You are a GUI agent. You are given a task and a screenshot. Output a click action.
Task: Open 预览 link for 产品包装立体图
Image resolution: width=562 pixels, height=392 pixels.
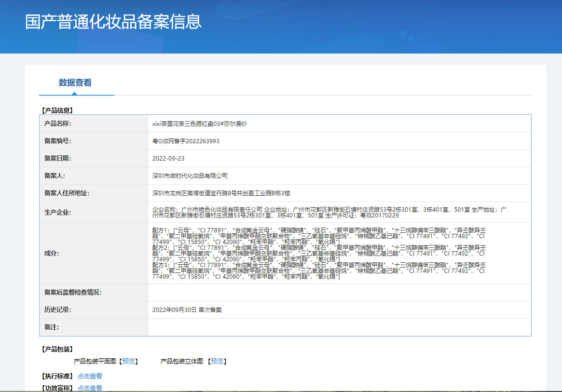(217, 361)
